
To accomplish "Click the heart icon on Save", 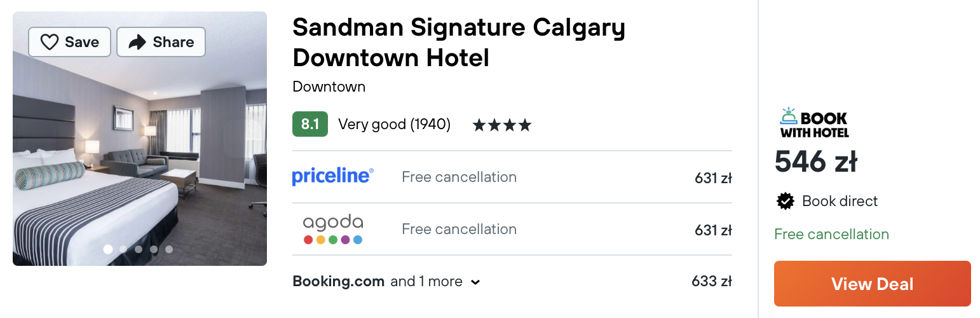I will (50, 42).
